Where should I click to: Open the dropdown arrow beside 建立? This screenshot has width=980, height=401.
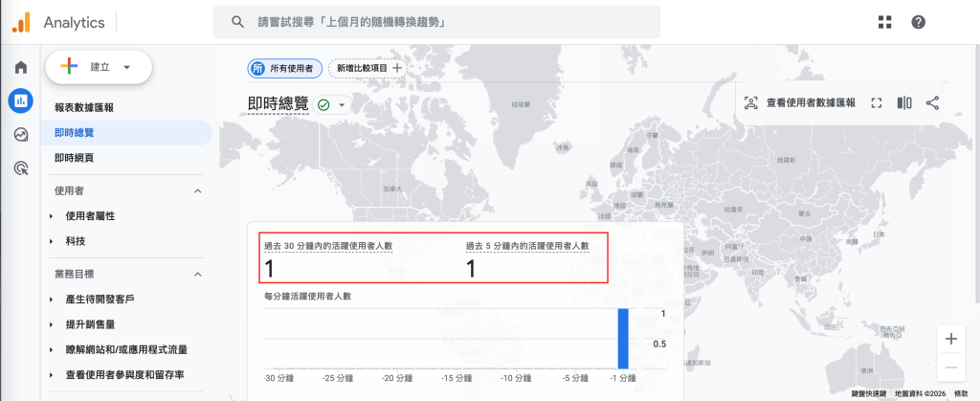127,67
